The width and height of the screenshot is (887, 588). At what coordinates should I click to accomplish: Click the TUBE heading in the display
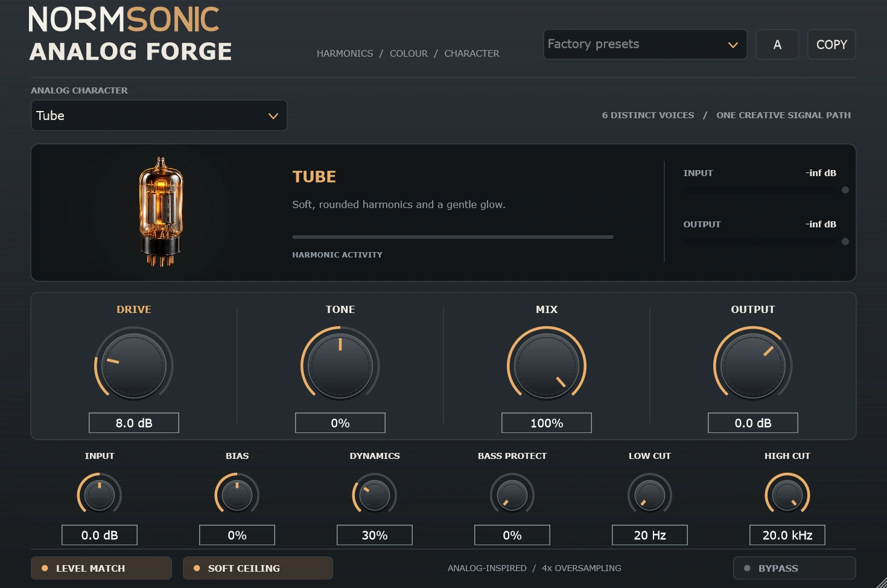pyautogui.click(x=314, y=177)
